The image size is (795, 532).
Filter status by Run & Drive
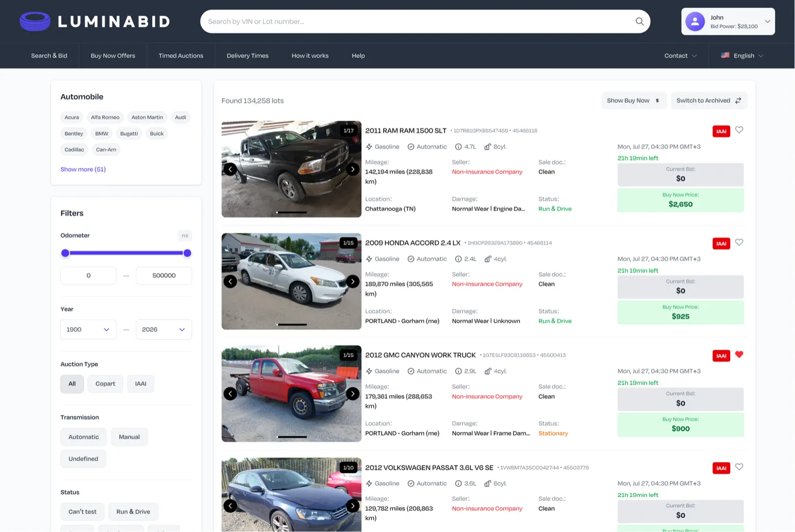133,512
